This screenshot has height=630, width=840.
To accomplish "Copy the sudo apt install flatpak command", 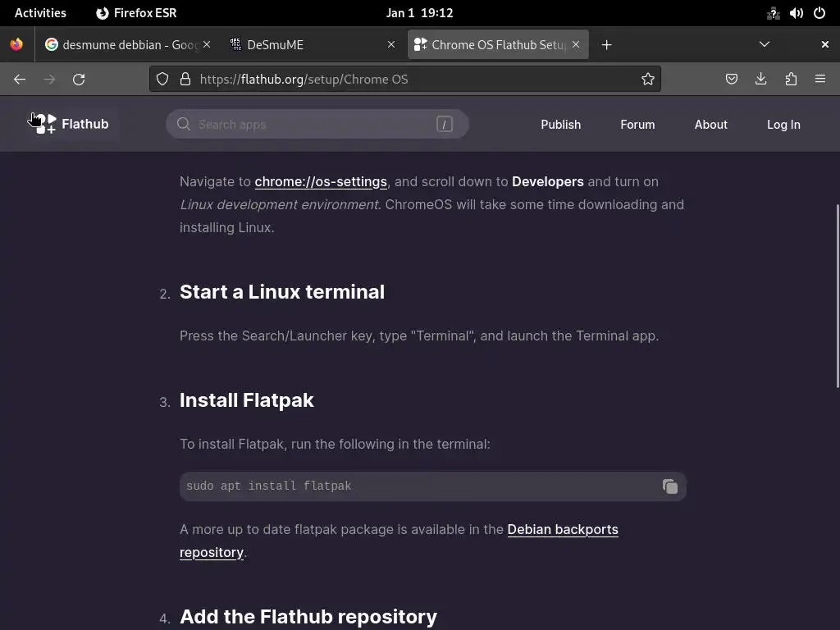I will [669, 486].
